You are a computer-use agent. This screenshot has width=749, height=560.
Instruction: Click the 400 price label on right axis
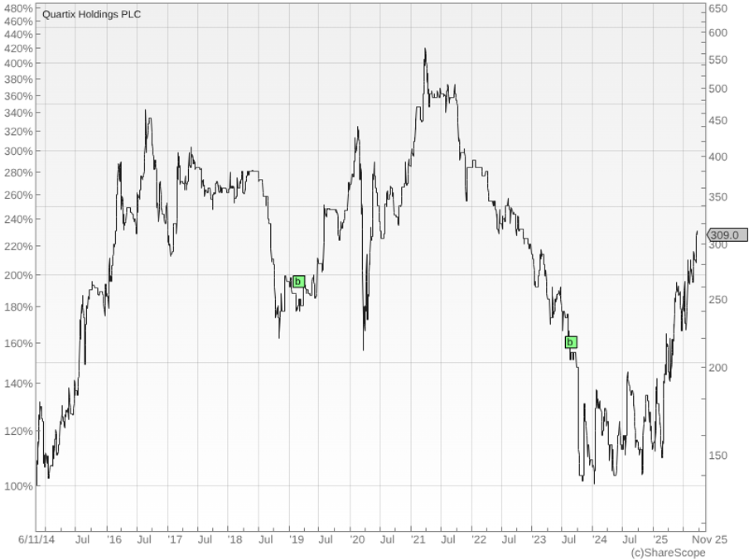pos(718,157)
